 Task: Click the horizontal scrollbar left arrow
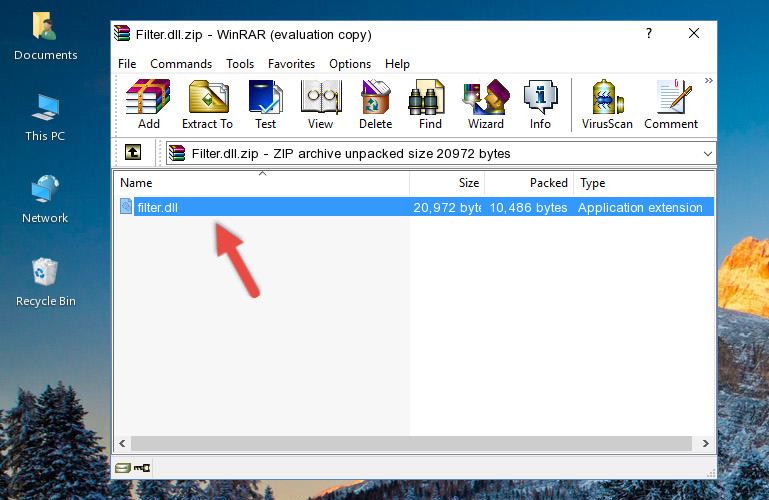[122, 443]
